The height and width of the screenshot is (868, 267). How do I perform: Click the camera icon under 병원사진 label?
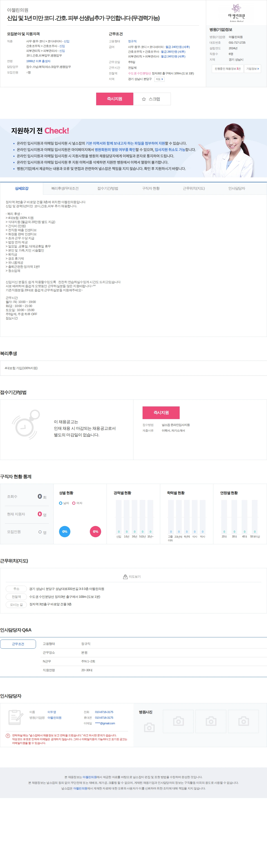point(149,727)
